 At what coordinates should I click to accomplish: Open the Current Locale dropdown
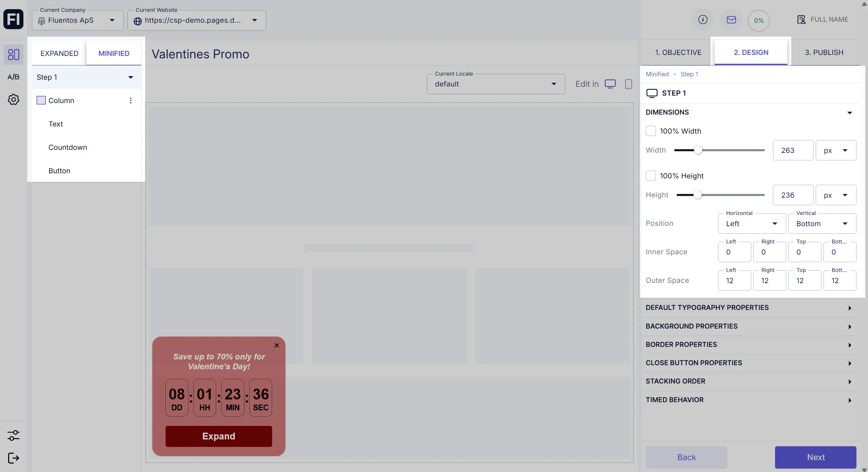(495, 84)
